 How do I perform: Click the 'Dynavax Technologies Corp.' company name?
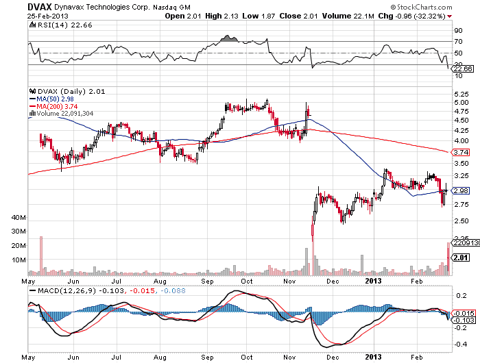click(102, 7)
